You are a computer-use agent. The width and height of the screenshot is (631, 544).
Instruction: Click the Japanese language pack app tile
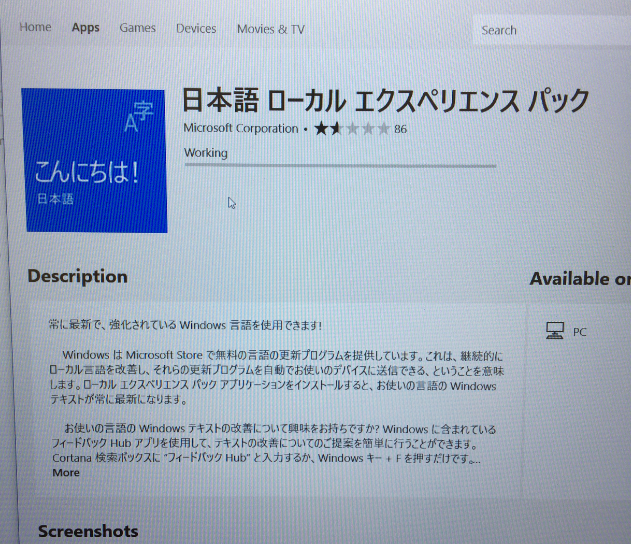tap(94, 161)
